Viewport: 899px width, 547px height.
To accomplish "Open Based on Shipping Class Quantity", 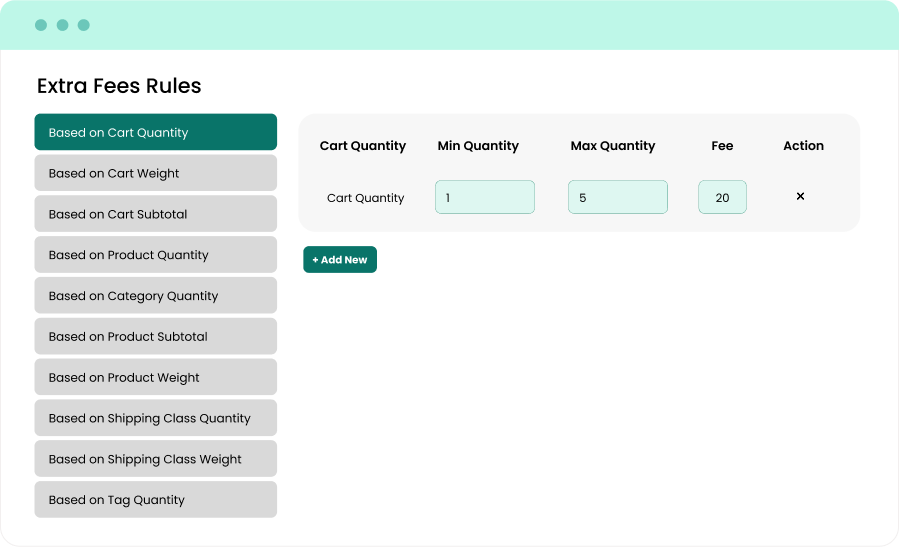I will pos(155,418).
